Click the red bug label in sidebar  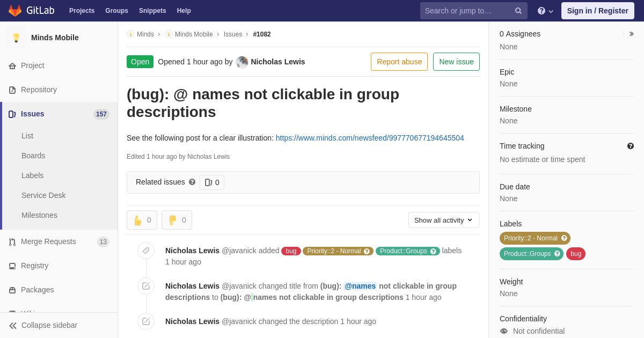pyautogui.click(x=576, y=254)
